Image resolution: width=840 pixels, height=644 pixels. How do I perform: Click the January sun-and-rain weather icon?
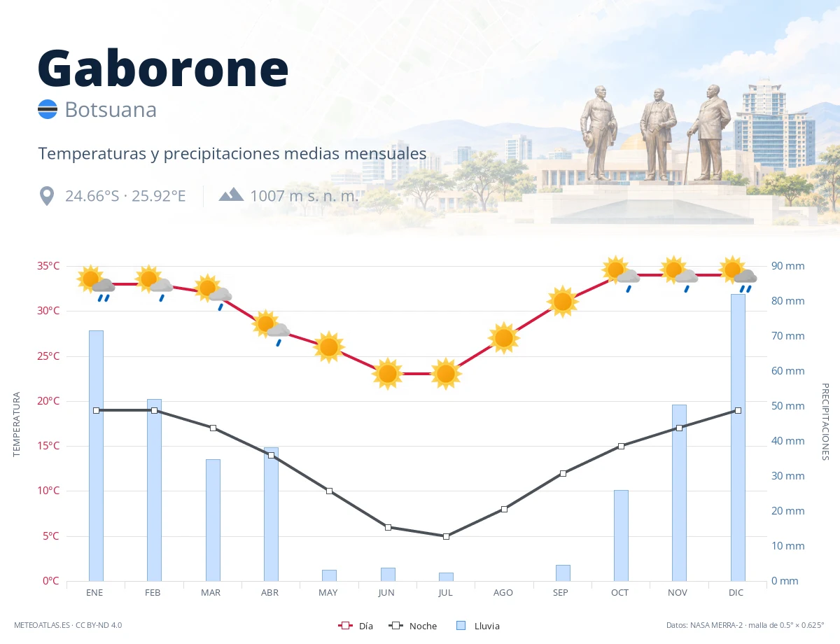(x=96, y=283)
